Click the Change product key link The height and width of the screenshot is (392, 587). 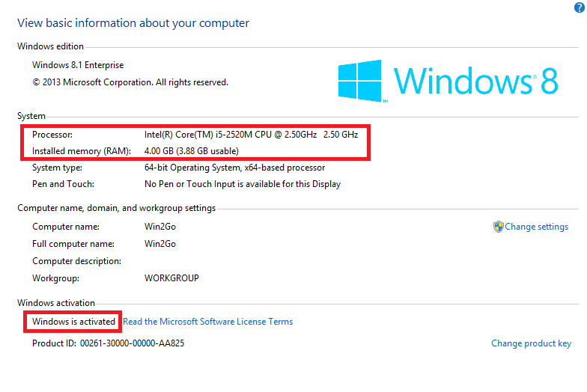tap(532, 343)
